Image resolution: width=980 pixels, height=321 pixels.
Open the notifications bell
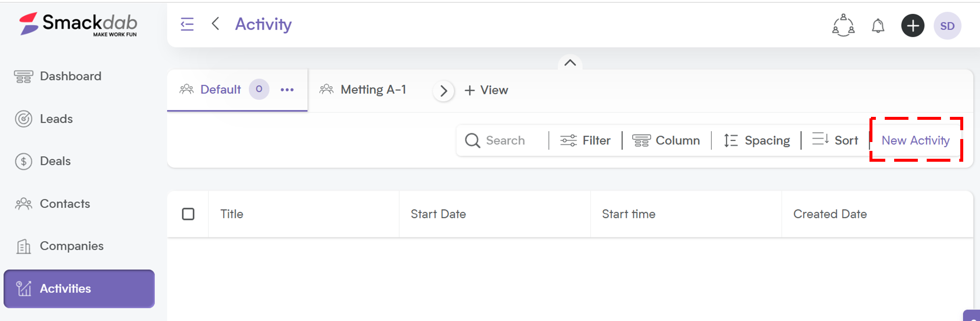tap(878, 26)
